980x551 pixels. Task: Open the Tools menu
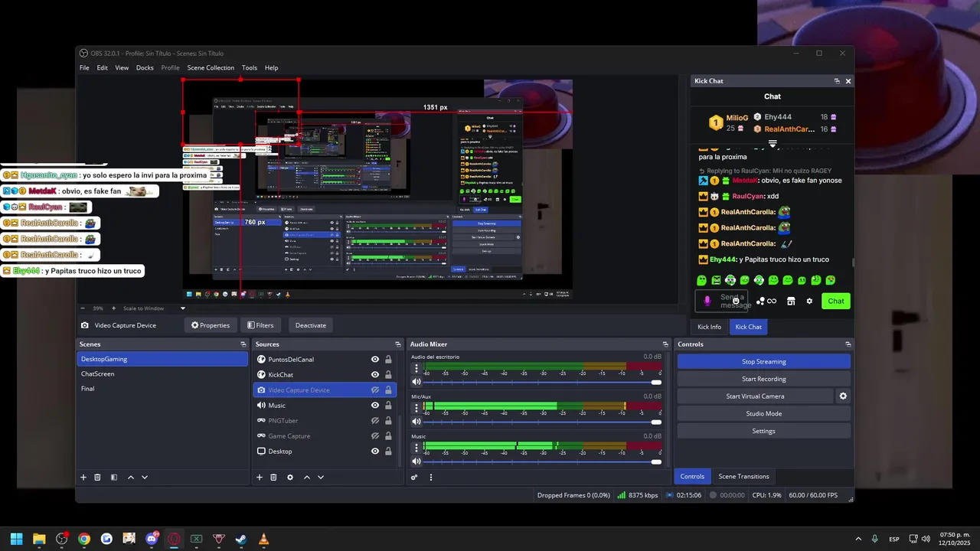point(250,68)
